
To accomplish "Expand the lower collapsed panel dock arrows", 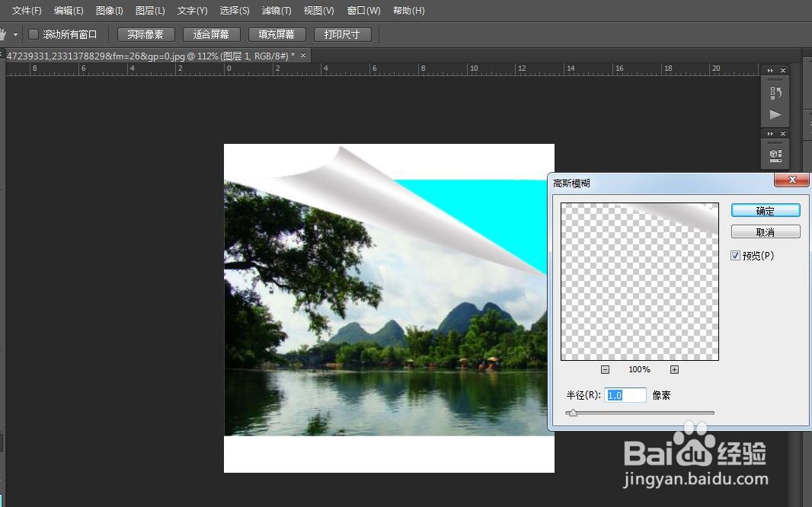I will tap(770, 133).
